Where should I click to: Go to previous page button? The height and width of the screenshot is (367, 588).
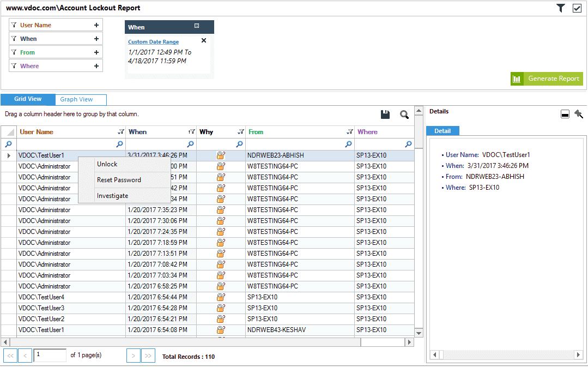[x=25, y=356]
